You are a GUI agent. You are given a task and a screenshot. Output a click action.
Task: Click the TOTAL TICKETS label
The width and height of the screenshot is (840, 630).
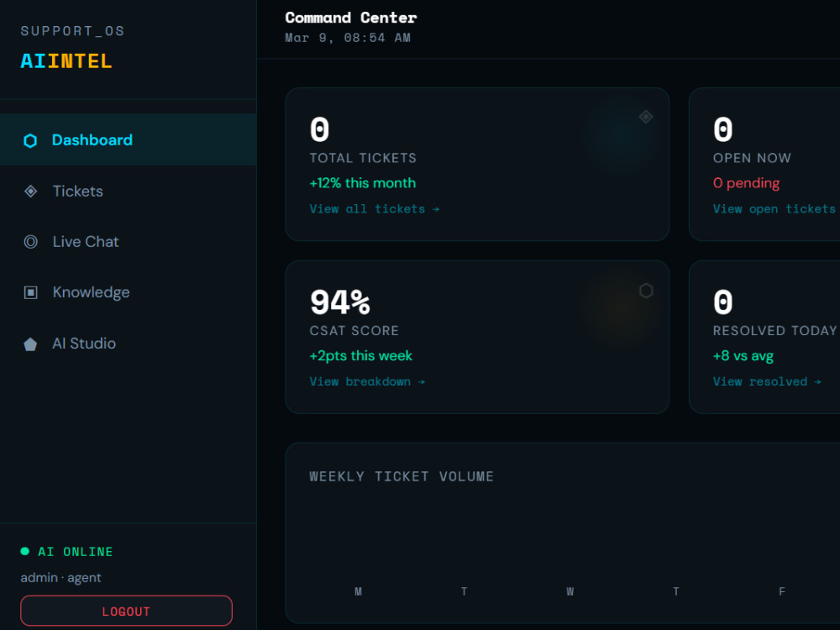pos(363,158)
